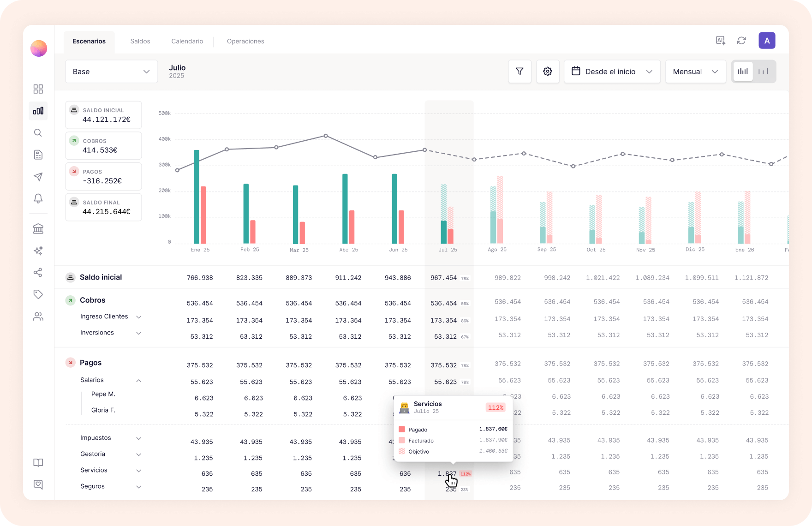Toggle the stacked bars chart view
Screen dimensions: 812x526
(743, 71)
